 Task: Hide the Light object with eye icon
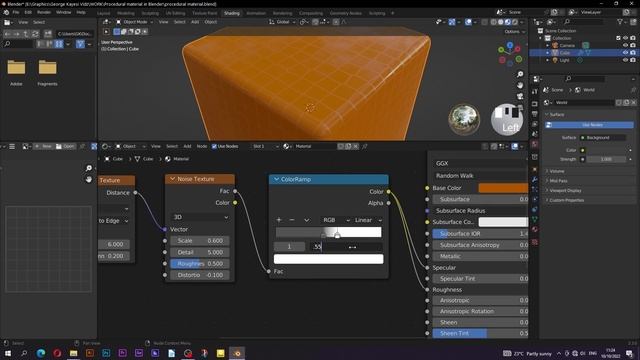point(625,60)
